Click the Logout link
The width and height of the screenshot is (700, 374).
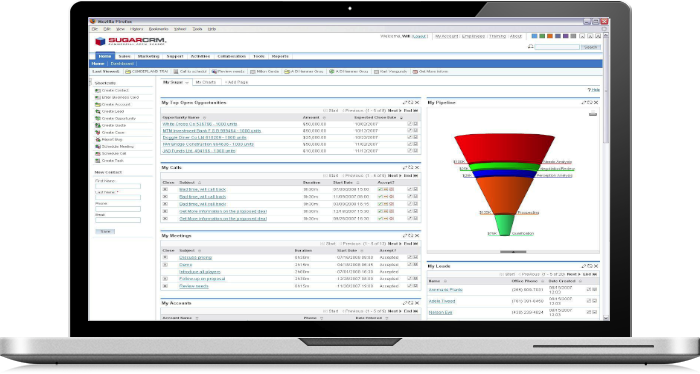(x=420, y=36)
